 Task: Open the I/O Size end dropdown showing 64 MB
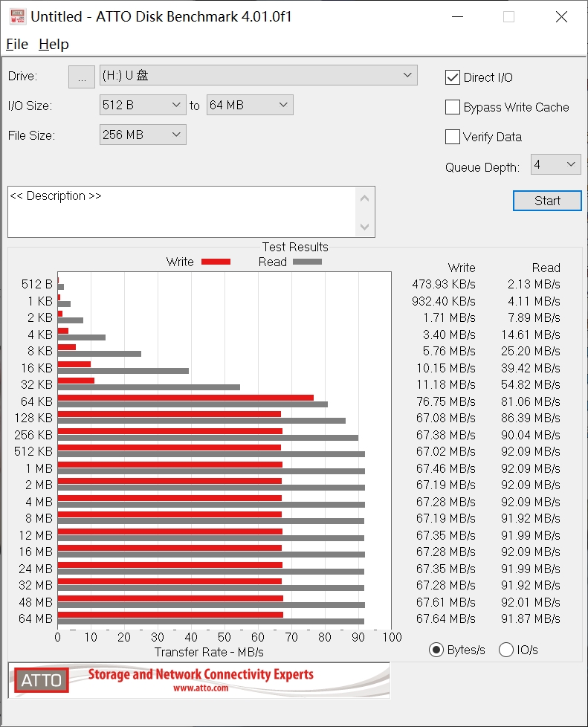coord(250,105)
